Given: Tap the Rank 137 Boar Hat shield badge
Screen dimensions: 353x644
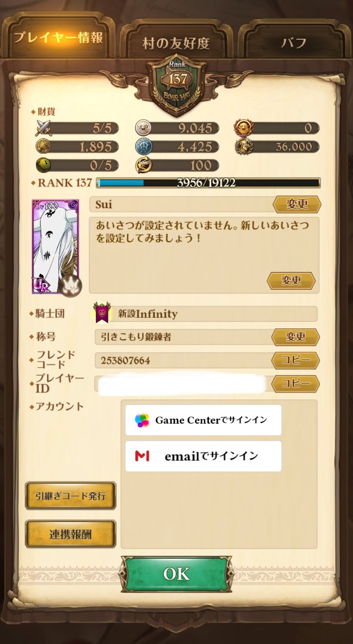Looking at the screenshot, I should point(176,84).
